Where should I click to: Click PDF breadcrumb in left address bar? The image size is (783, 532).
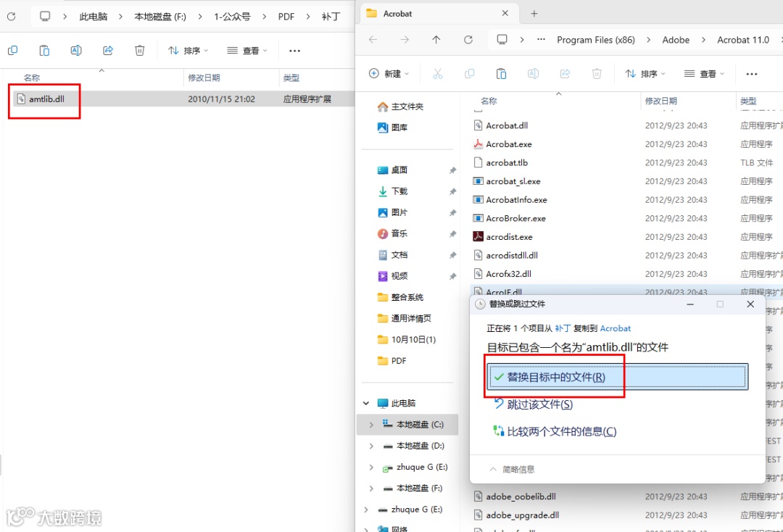pos(286,17)
